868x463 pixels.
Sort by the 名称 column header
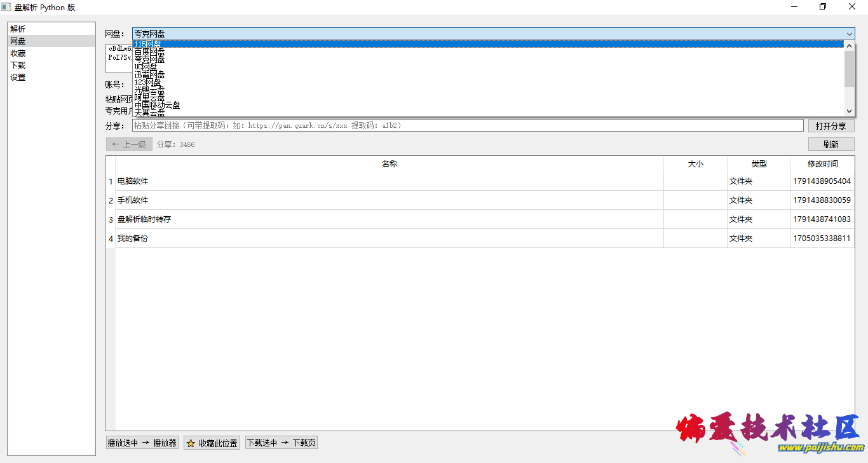click(x=390, y=163)
